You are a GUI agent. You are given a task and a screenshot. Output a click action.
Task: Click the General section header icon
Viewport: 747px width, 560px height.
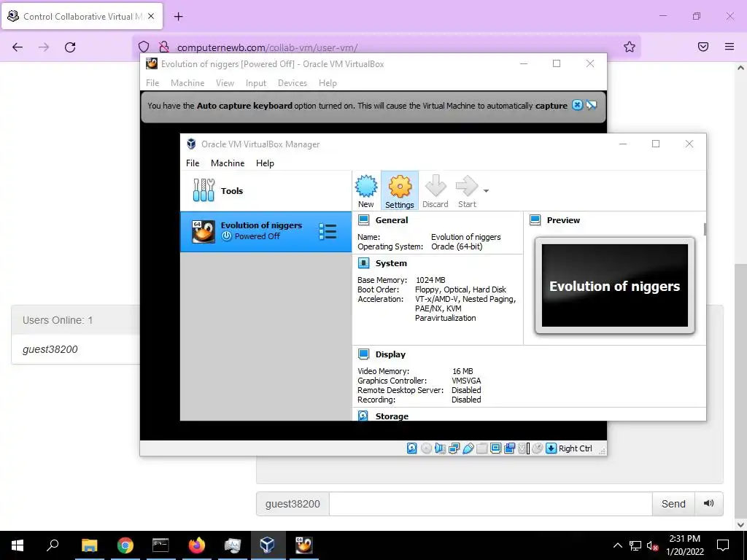pyautogui.click(x=363, y=220)
